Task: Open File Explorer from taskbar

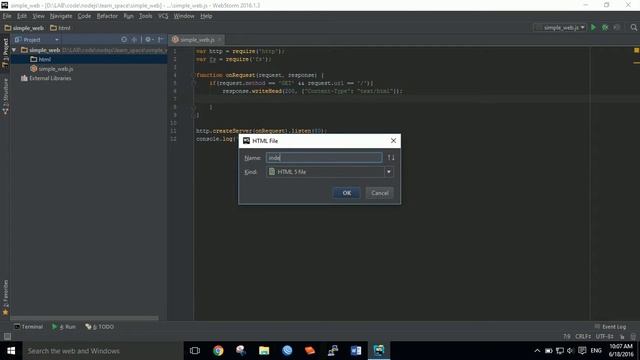Action: (x=264, y=351)
